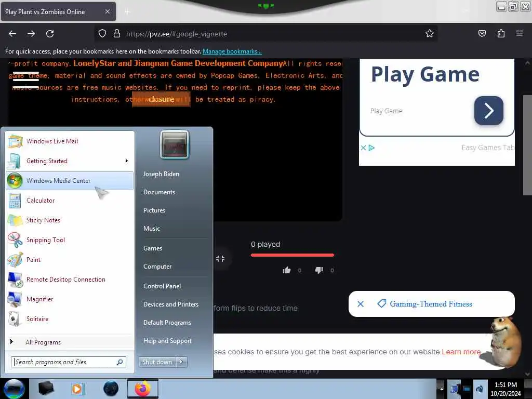Open Paint from the Start menu
Viewport: 532px width, 399px height.
point(70,260)
